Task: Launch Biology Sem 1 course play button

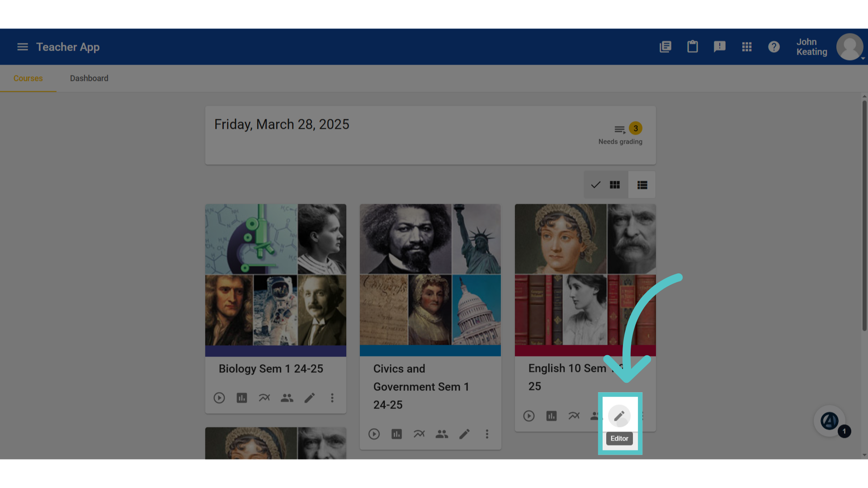Action: (x=219, y=398)
